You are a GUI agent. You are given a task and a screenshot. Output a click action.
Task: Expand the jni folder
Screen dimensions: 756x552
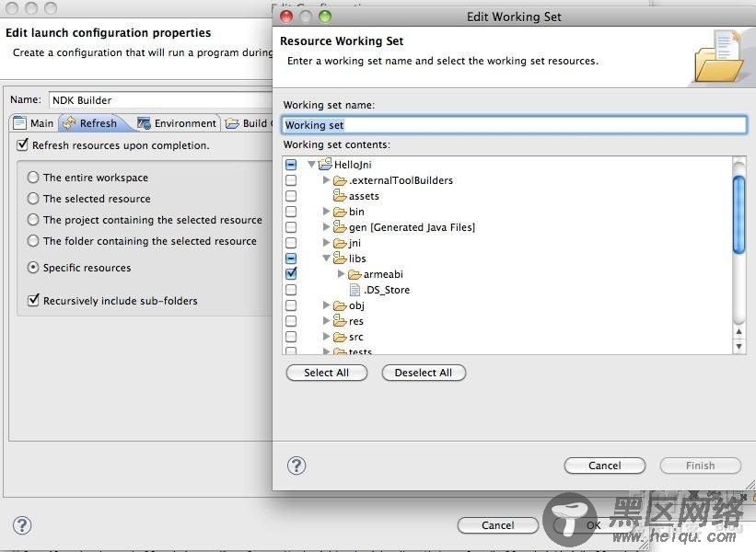click(326, 243)
